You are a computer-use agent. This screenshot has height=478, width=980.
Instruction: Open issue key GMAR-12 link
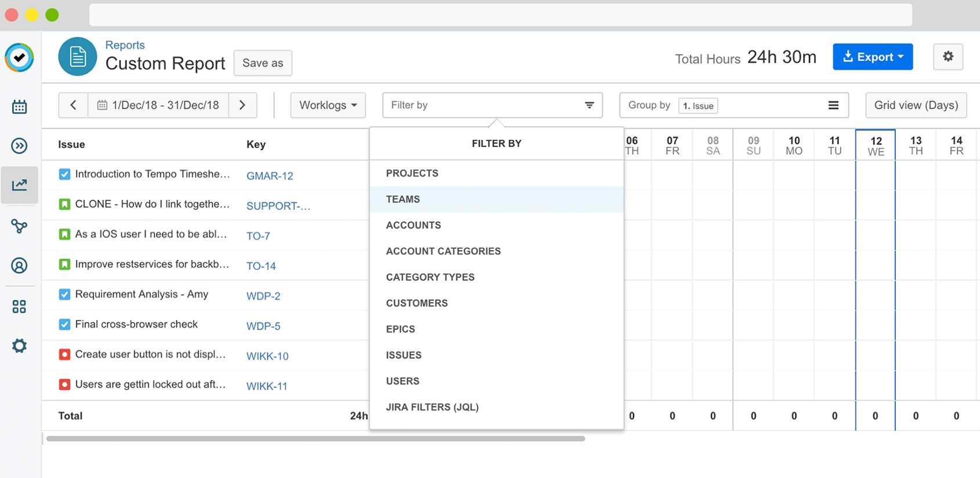270,176
